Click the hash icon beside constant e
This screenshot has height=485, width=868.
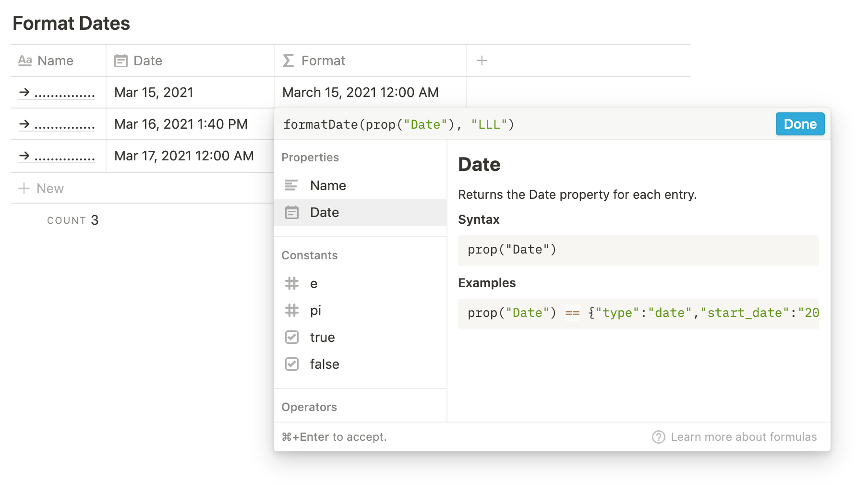(x=292, y=283)
